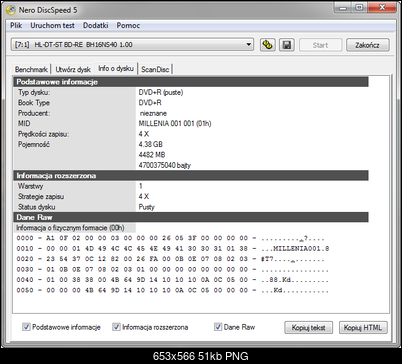Click the Nero DiscSpeed title bar icon
Viewport: 402px width, 364px height.
coord(11,10)
